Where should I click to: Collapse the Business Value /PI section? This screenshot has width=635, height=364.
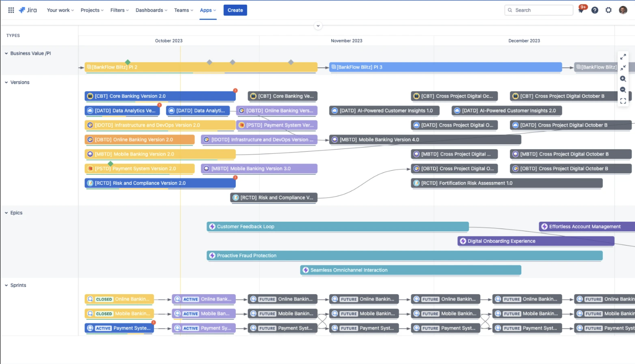[6, 53]
